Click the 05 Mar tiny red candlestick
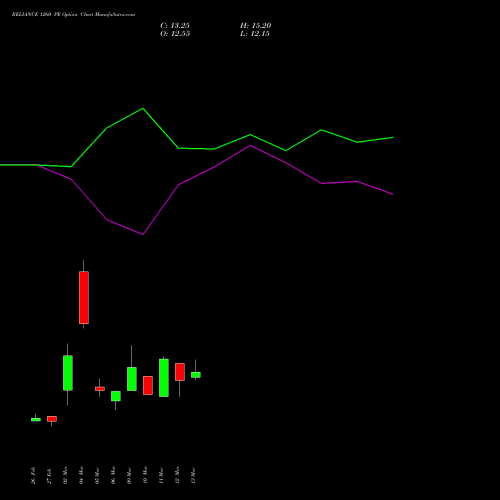The width and height of the screenshot is (500, 500). [100, 388]
